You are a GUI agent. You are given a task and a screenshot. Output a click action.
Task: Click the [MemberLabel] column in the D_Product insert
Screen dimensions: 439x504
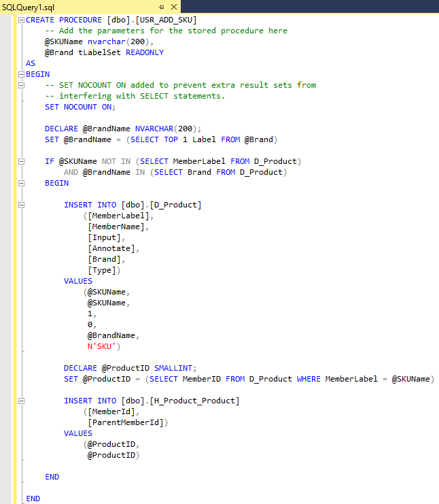click(118, 216)
